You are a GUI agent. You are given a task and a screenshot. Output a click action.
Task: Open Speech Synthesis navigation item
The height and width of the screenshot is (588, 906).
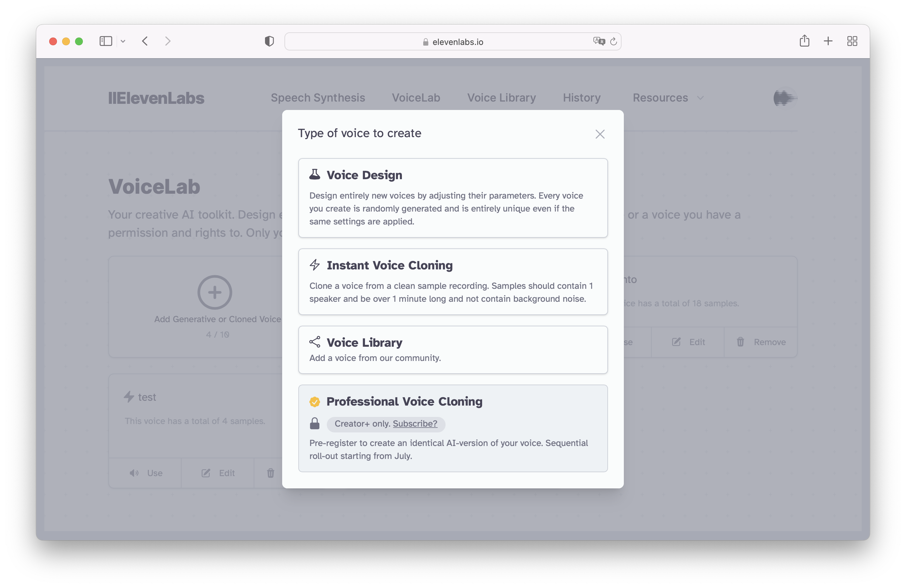[x=318, y=98]
